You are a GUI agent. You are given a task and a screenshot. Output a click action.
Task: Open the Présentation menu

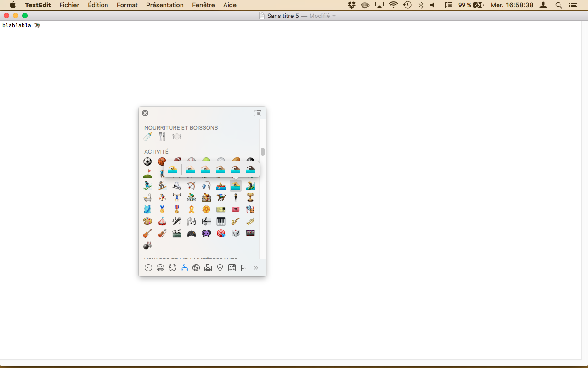165,5
